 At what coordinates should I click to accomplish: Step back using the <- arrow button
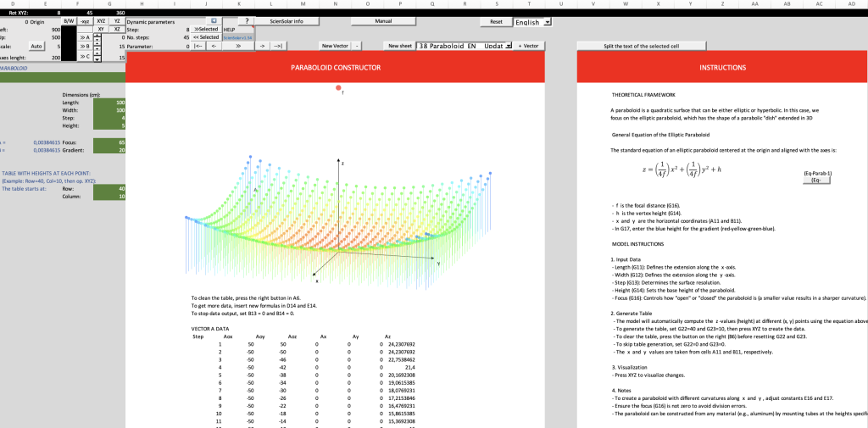coord(214,47)
